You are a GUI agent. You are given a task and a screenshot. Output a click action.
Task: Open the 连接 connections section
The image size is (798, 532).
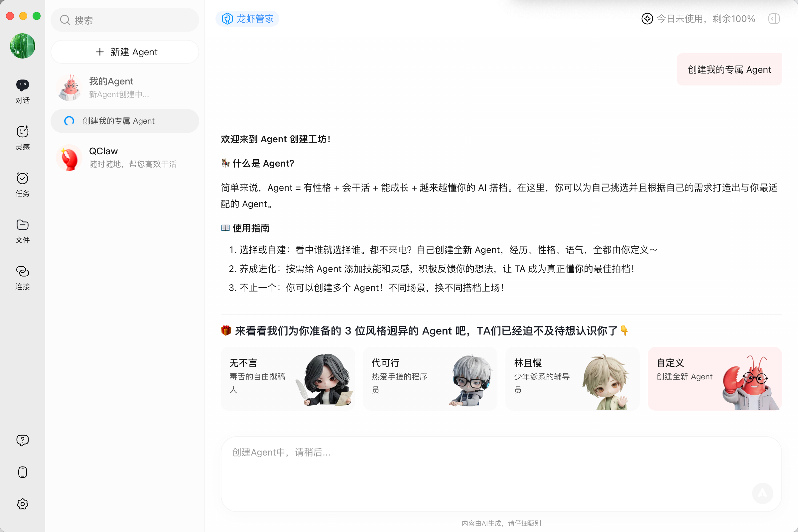click(x=22, y=278)
